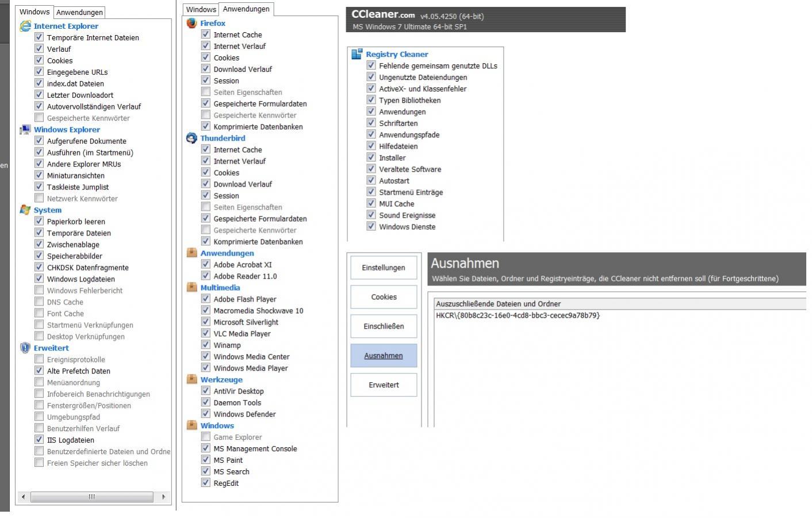
Task: Click Taskleiste Jumplist label
Action: click(78, 187)
